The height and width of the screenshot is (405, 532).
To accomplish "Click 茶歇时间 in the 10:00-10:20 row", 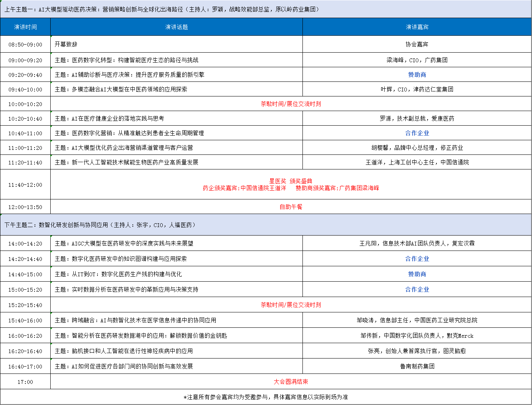I will pyautogui.click(x=291, y=104).
